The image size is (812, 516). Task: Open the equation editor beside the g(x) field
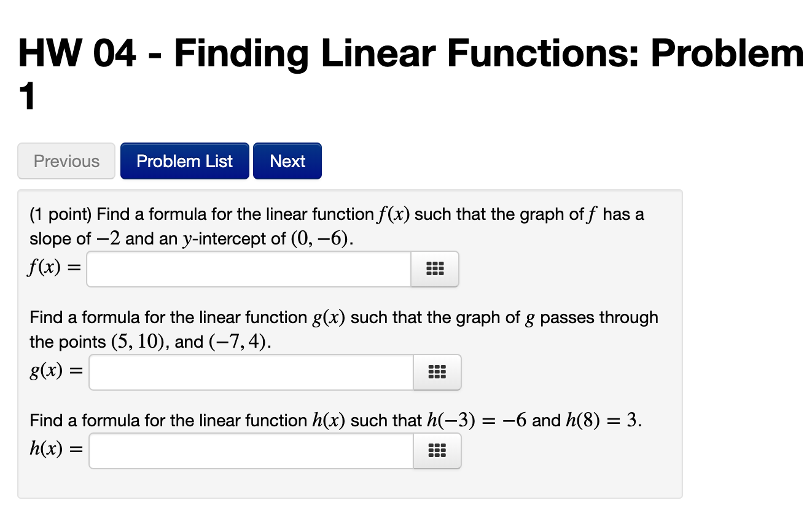(437, 372)
